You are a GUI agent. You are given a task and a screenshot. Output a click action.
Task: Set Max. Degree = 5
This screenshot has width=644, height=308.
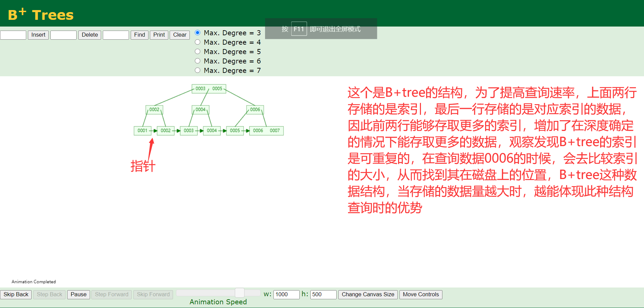coord(198,51)
